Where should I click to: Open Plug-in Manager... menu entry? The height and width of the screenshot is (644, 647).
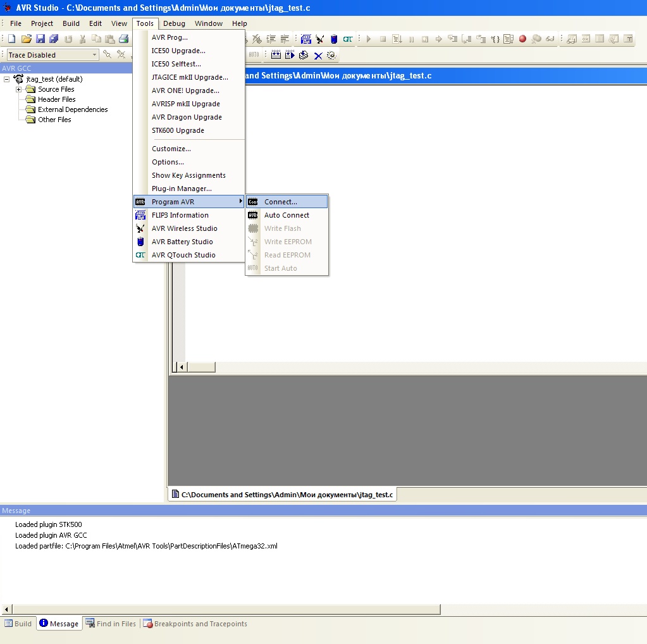[x=189, y=189]
